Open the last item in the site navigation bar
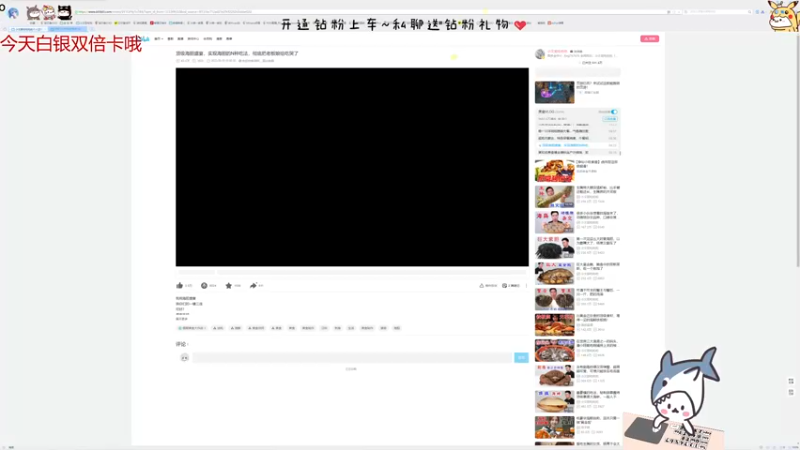The width and height of the screenshot is (800, 450). pos(229,39)
